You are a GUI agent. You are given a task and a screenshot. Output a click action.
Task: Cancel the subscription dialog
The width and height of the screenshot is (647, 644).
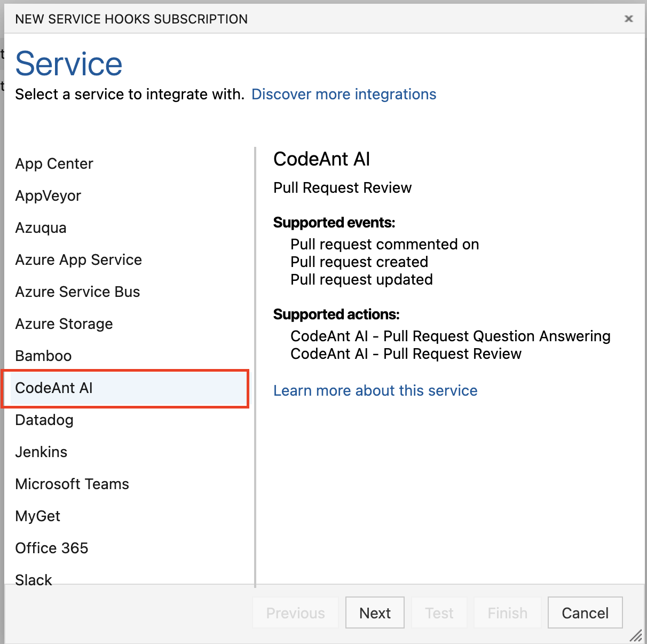point(585,612)
